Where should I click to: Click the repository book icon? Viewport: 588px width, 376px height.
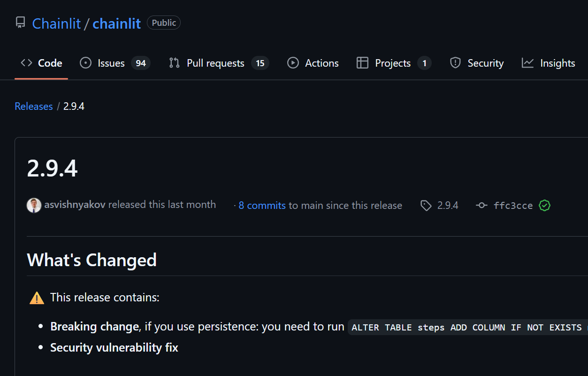click(20, 23)
